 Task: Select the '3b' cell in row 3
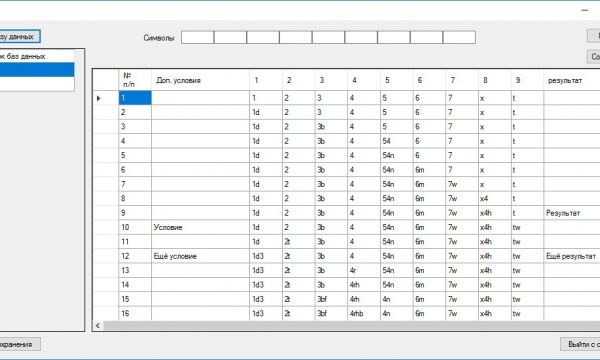tap(331, 127)
